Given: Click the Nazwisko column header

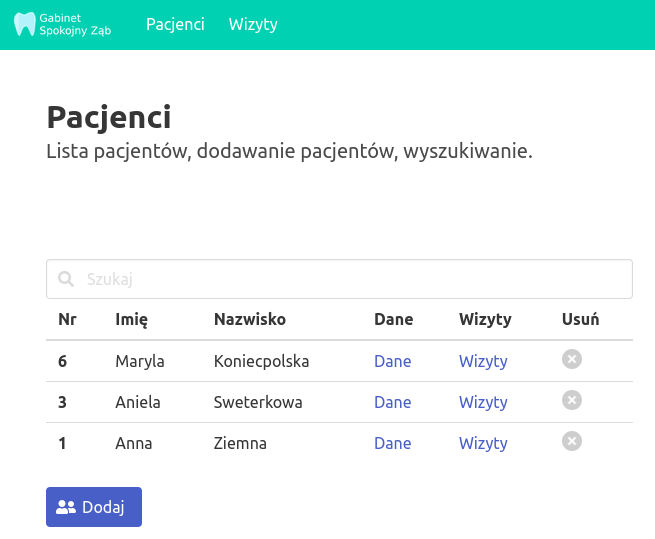Looking at the screenshot, I should coord(250,319).
